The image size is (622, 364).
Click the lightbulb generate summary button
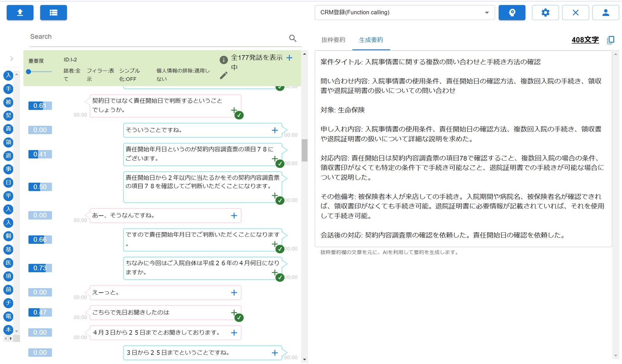512,13
